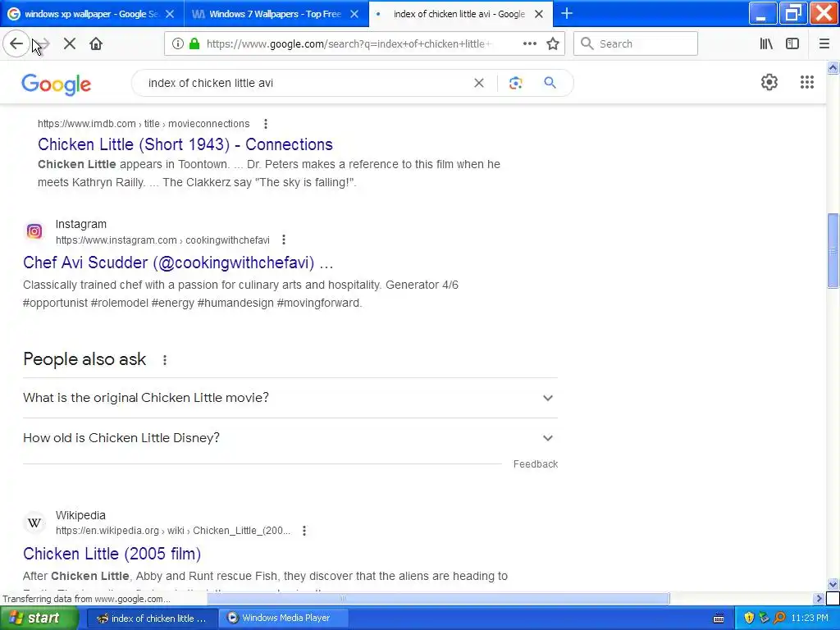Screen dimensions: 840x630
Task: Stop loading the page with the X button
Action: [70, 44]
